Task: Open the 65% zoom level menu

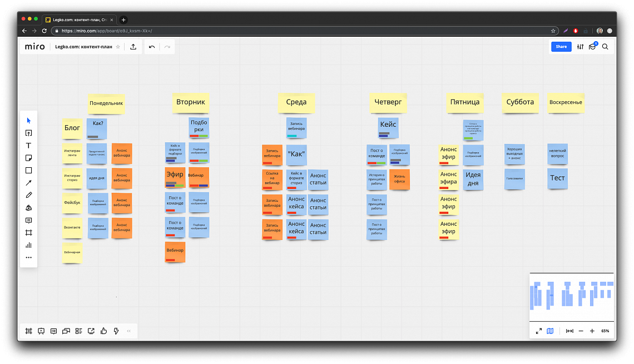Action: tap(605, 331)
